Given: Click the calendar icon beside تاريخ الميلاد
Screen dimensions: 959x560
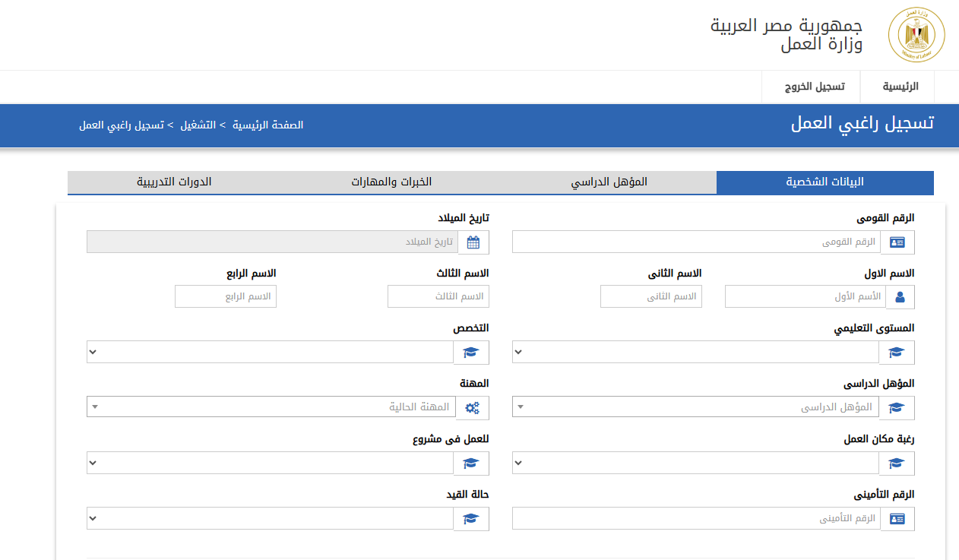Looking at the screenshot, I should [473, 242].
